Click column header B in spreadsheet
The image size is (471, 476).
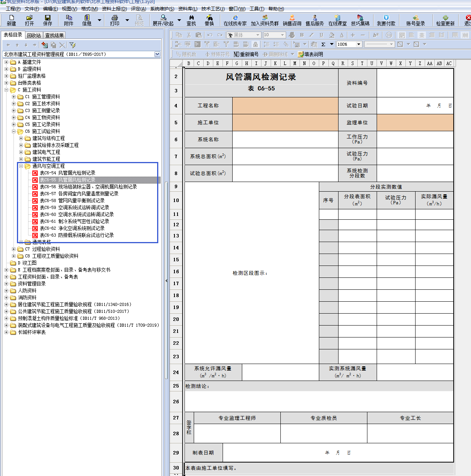(189, 63)
